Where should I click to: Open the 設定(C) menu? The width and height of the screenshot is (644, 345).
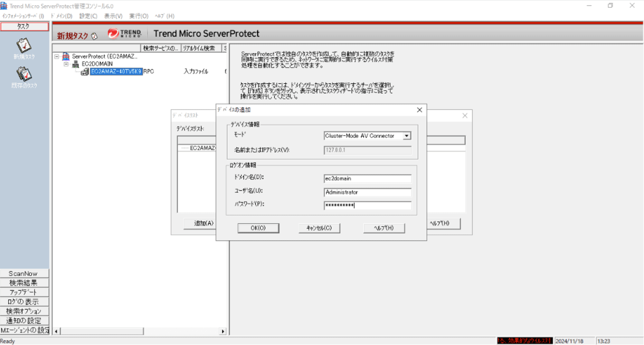[x=88, y=16]
